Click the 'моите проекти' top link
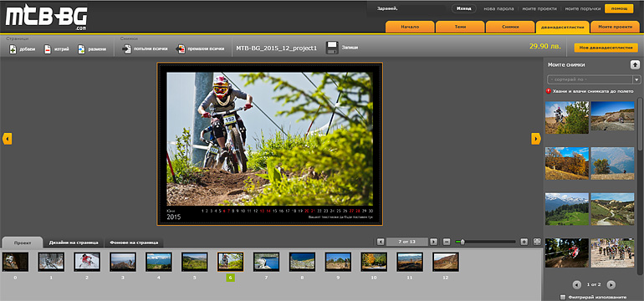The width and height of the screenshot is (644, 301). point(539,8)
